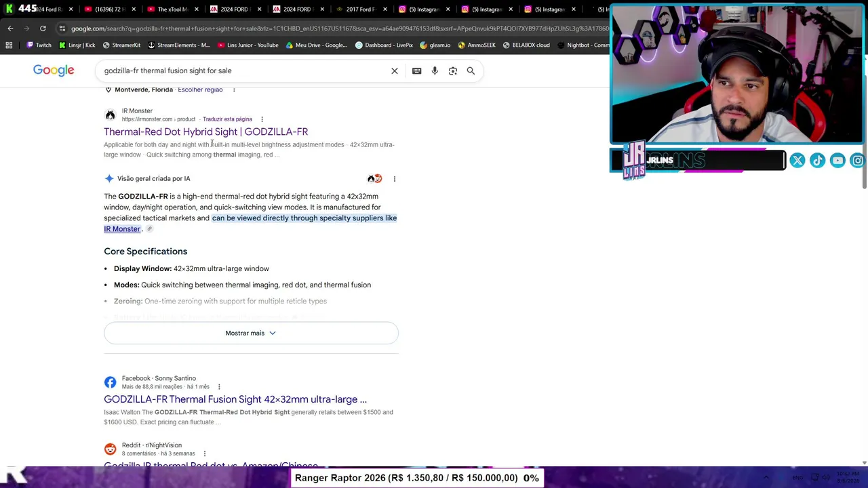Click the location pin icon
The width and height of the screenshot is (868, 488).
point(108,89)
